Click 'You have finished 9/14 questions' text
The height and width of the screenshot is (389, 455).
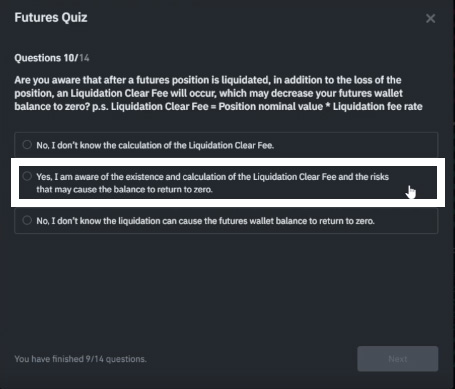tap(80, 359)
